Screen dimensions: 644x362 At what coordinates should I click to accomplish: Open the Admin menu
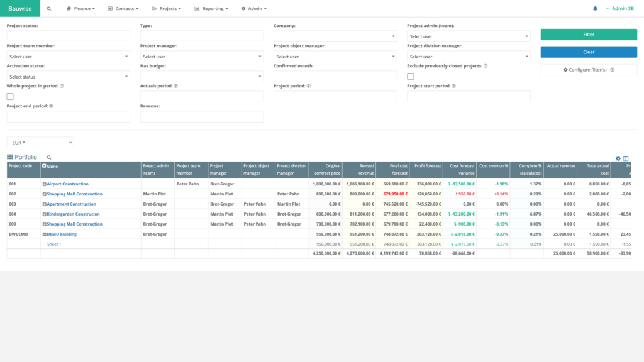[x=254, y=9]
